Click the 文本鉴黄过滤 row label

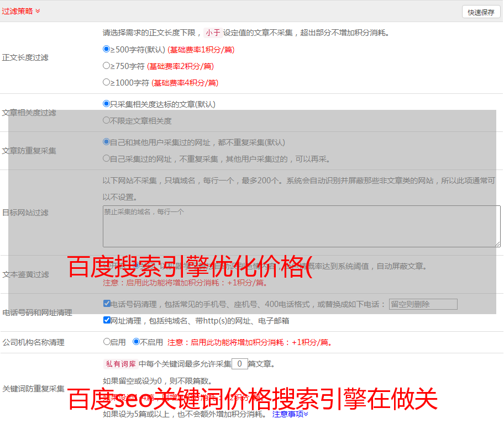click(x=25, y=274)
